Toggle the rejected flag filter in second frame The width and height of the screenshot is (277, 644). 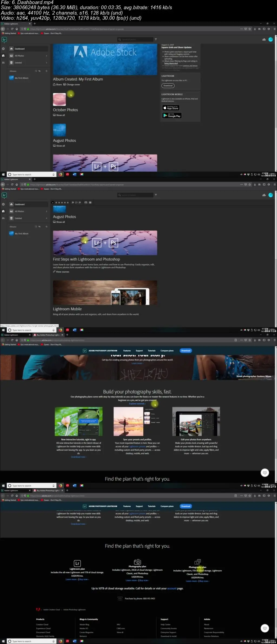[80, 202]
